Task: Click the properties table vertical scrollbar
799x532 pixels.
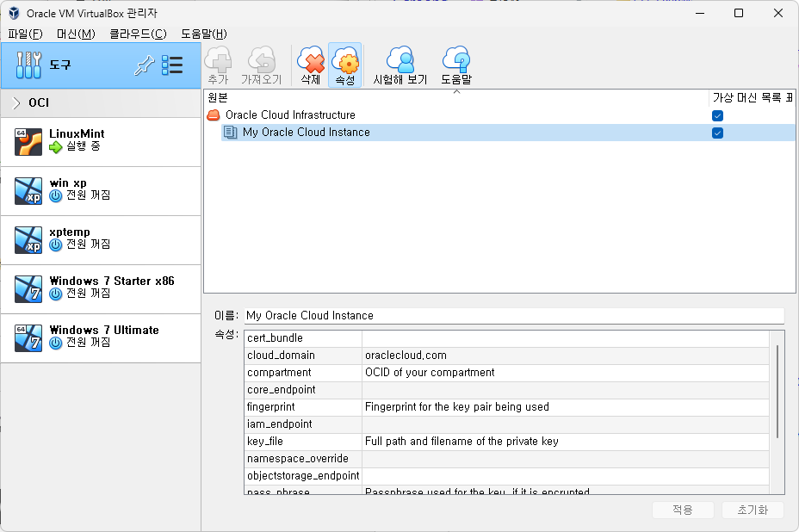Action: (777, 392)
